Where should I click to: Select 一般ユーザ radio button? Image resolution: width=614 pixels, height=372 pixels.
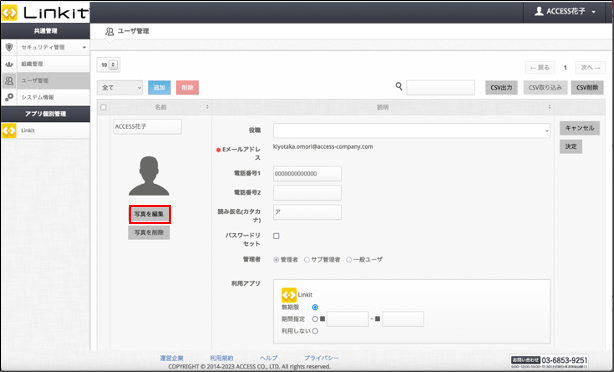(349, 260)
